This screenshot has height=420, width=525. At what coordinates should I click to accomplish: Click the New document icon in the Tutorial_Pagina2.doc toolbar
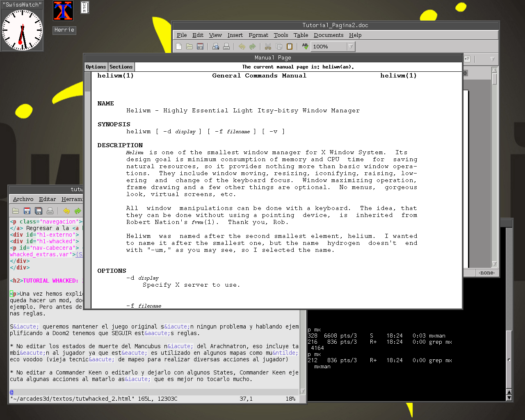click(x=179, y=47)
